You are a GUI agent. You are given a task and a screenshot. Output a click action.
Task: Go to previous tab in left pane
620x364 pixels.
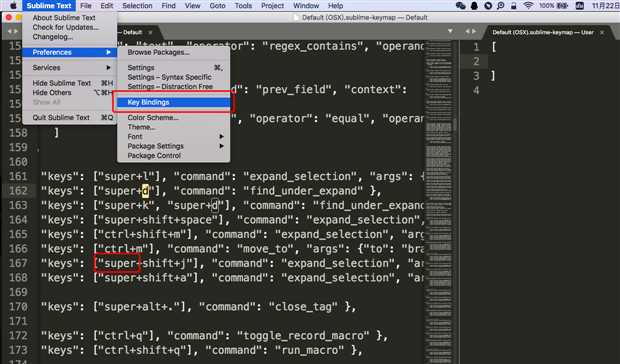[x=10, y=31]
